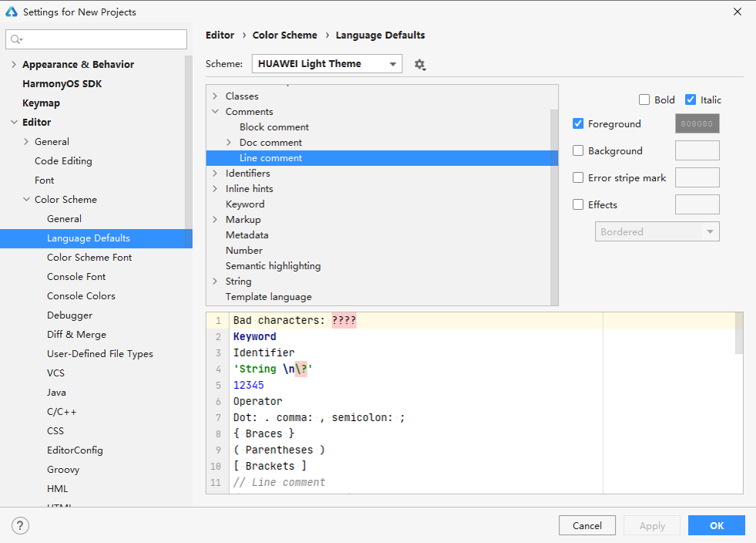Open the Keymap settings page
The image size is (756, 543).
point(41,103)
